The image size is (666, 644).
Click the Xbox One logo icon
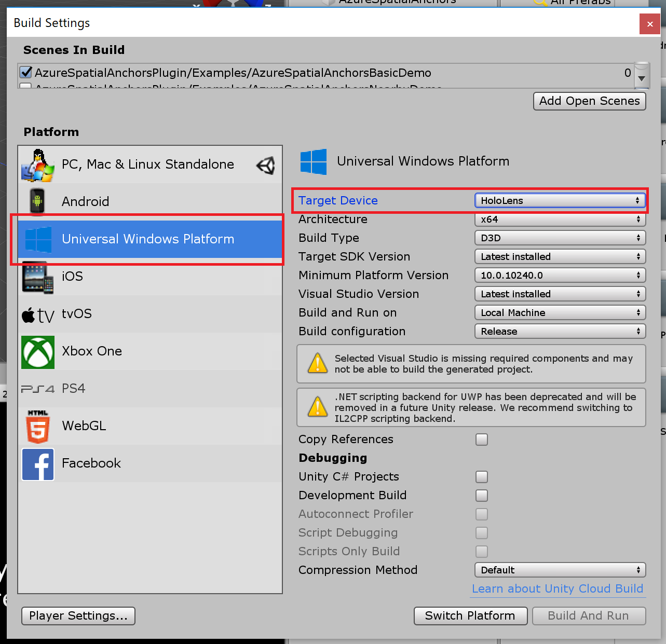point(37,352)
